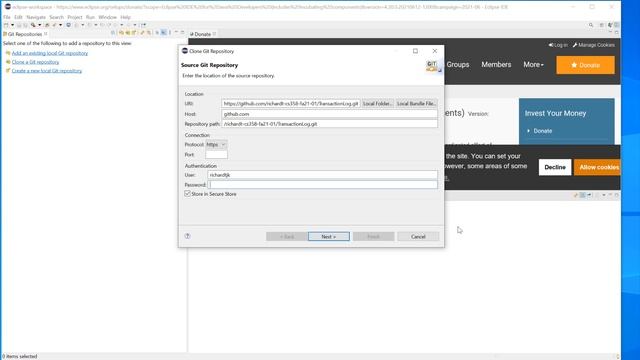Click Add an existing local Git repository link

pyautogui.click(x=50, y=53)
